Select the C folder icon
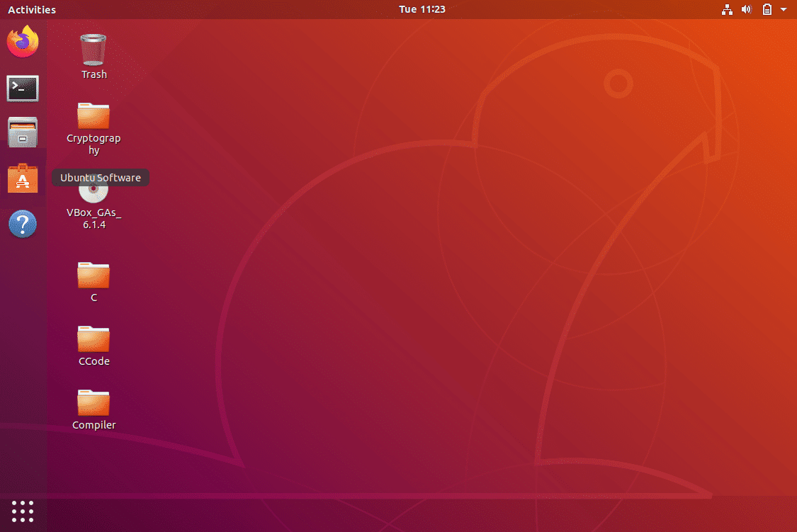Viewport: 797px width, 532px height. coord(94,275)
